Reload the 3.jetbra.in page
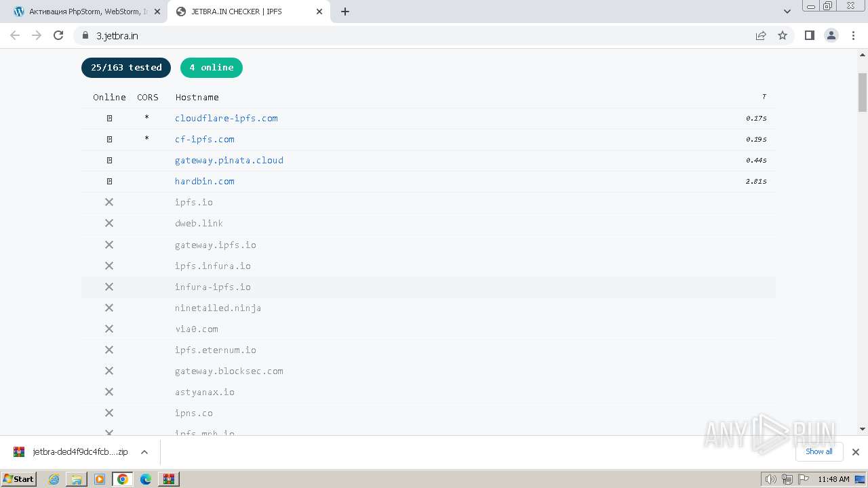 (x=58, y=35)
